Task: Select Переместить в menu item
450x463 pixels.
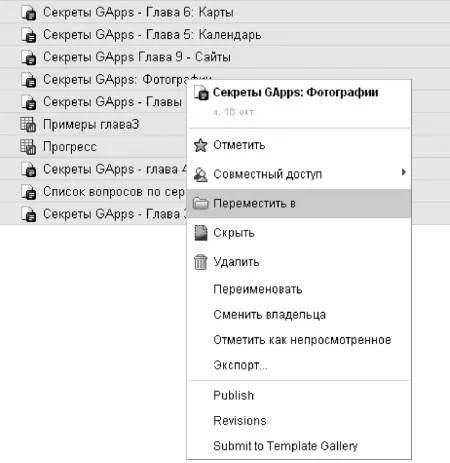Action: [299, 203]
